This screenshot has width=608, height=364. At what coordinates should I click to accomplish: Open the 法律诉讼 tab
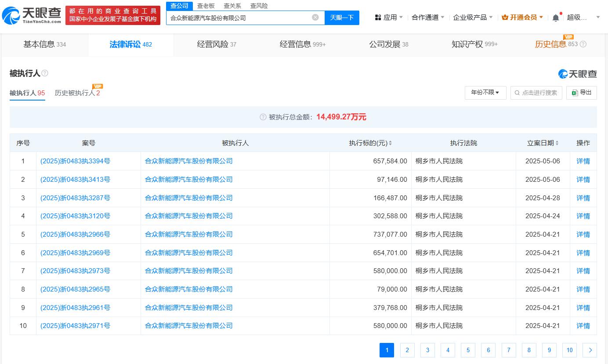(x=131, y=44)
